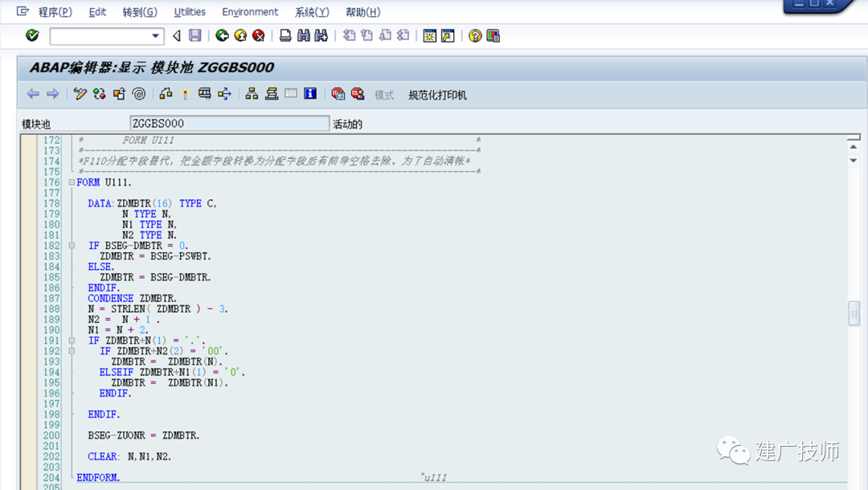868x490 pixels.
Task: Open the Edit menu
Action: click(x=97, y=12)
